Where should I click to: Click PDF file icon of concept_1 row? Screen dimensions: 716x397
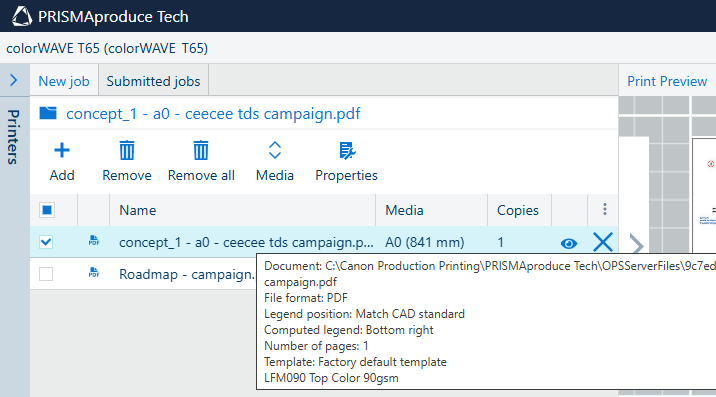tap(94, 241)
